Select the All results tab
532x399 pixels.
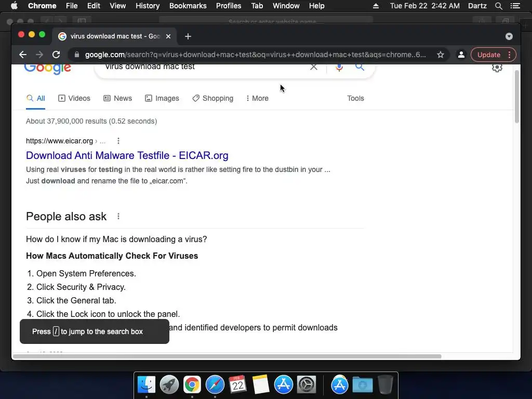tap(36, 98)
